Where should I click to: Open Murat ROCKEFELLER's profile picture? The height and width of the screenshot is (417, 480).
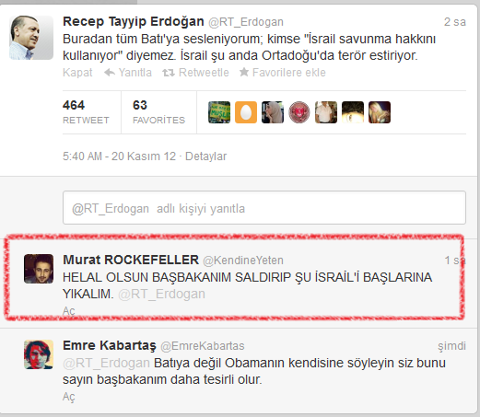(39, 269)
